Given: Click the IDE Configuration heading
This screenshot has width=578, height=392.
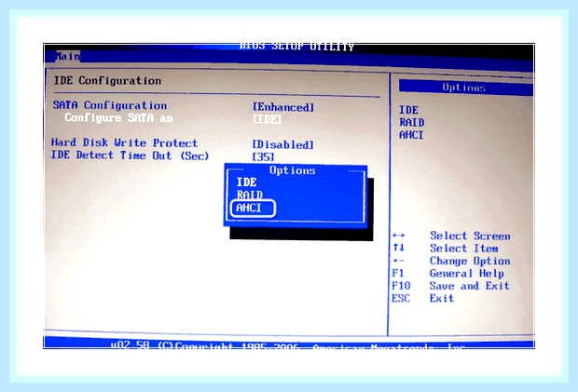Looking at the screenshot, I should (x=107, y=81).
